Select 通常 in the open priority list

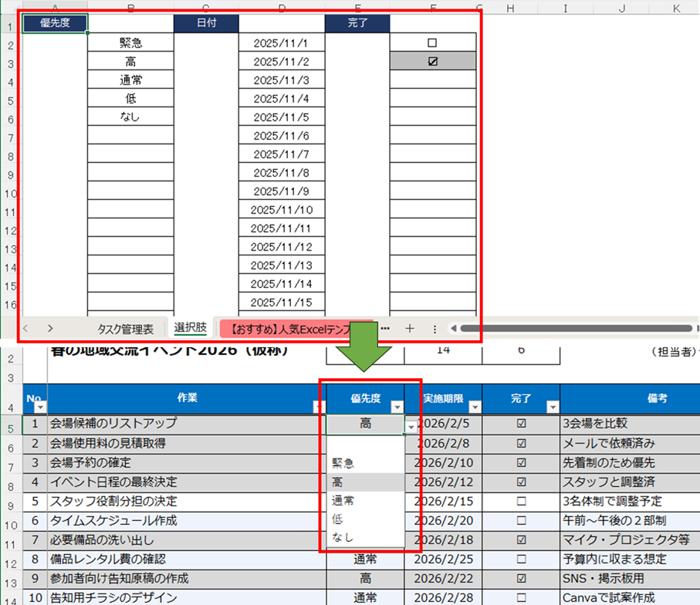(x=343, y=501)
